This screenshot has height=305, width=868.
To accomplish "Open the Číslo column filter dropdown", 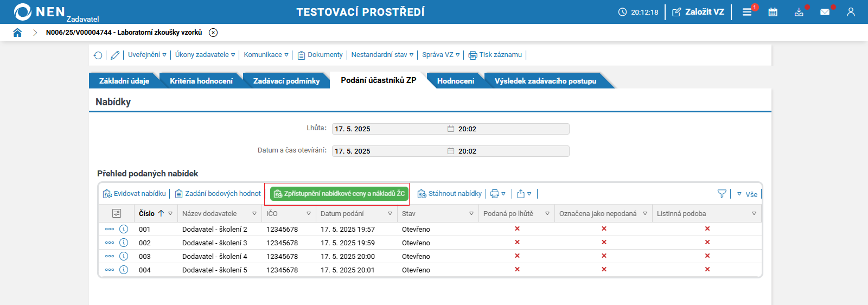I will coord(170,214).
